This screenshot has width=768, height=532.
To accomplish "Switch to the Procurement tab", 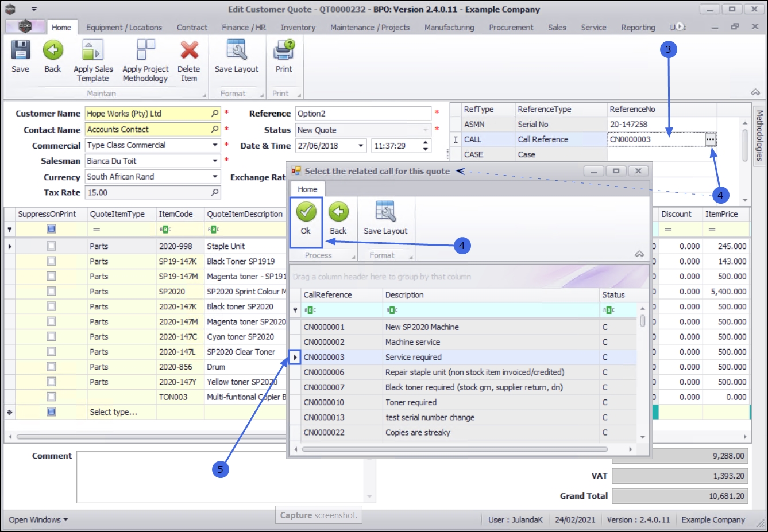I will [511, 28].
